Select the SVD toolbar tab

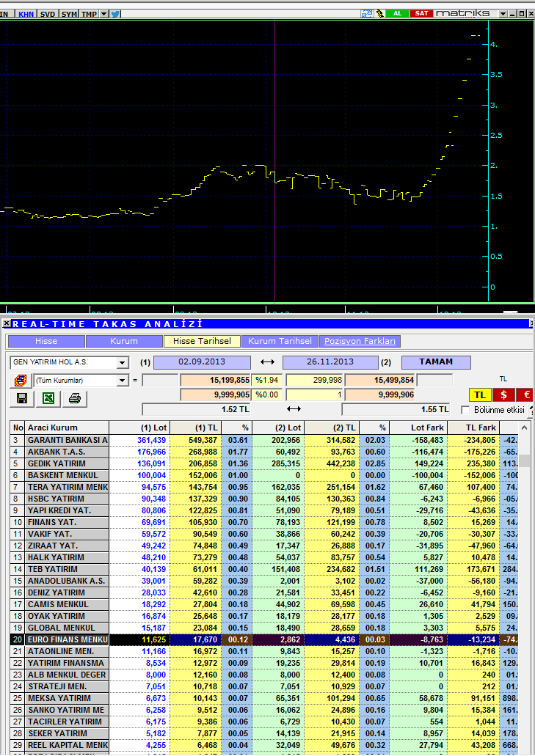pos(47,14)
